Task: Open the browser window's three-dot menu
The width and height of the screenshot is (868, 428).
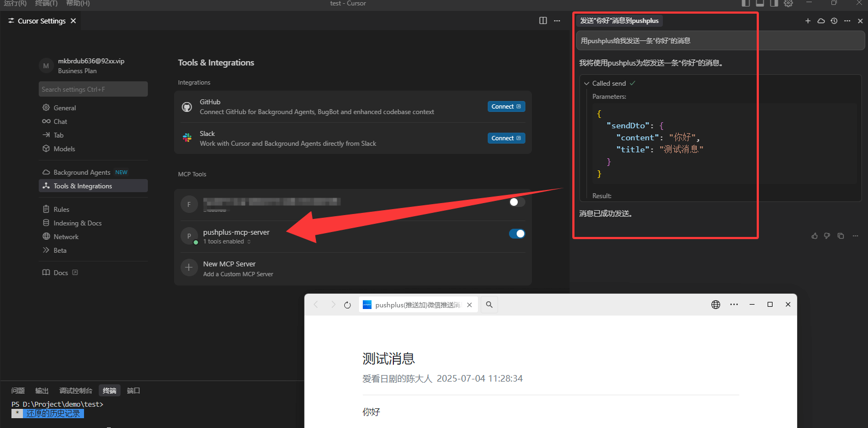Action: pos(734,305)
